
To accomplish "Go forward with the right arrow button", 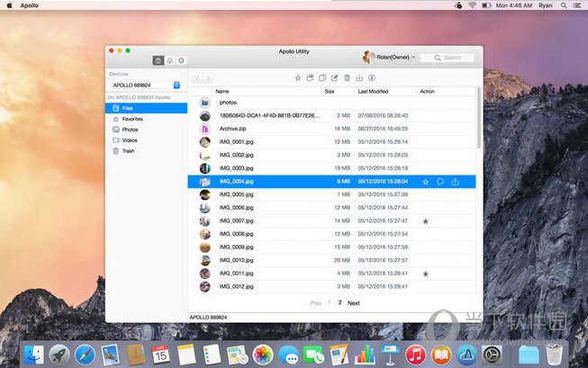I will pos(209,78).
